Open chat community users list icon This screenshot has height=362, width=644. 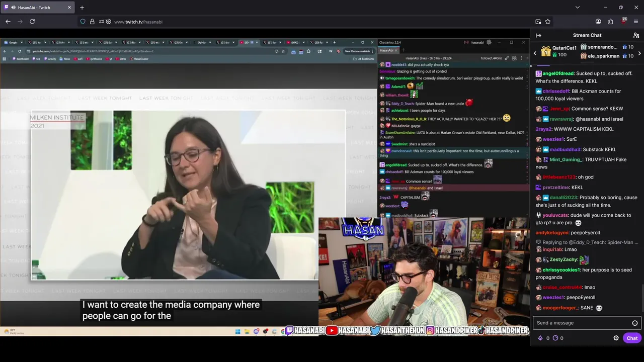pyautogui.click(x=636, y=35)
